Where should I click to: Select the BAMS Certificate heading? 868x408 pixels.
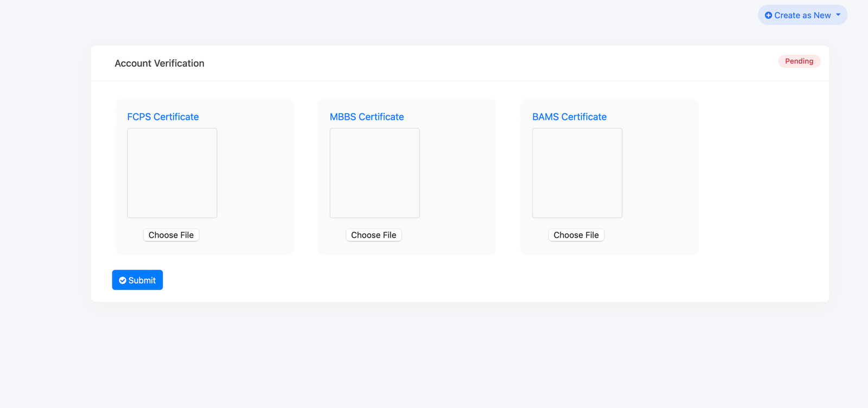tap(569, 117)
